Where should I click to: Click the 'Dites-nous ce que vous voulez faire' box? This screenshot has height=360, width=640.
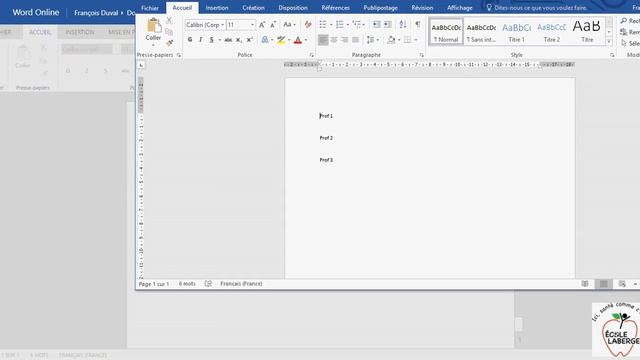(537, 8)
